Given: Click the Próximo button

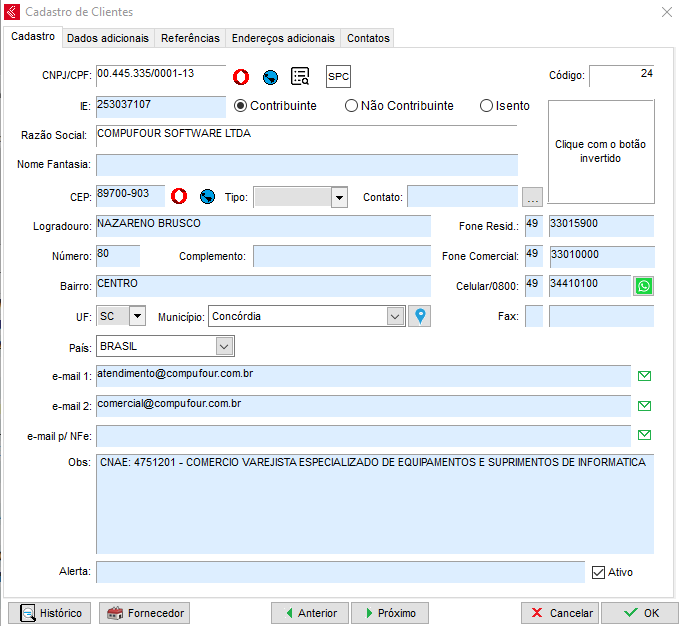Looking at the screenshot, I should coord(390,613).
